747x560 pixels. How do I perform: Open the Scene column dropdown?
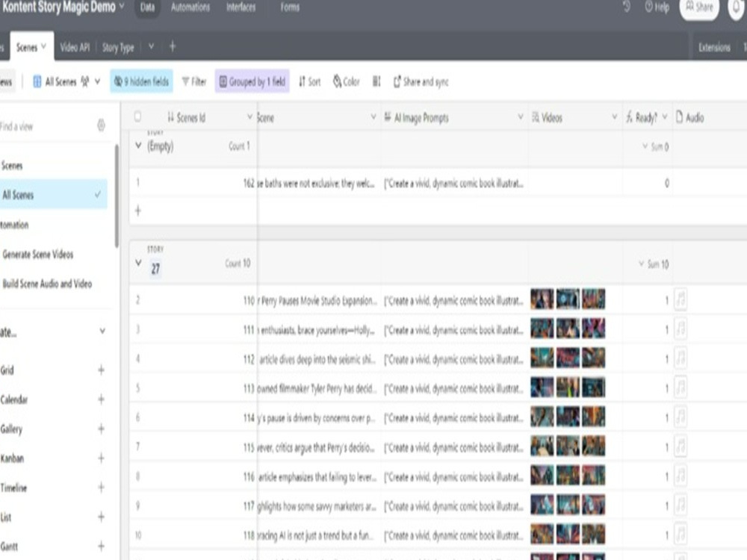point(373,117)
